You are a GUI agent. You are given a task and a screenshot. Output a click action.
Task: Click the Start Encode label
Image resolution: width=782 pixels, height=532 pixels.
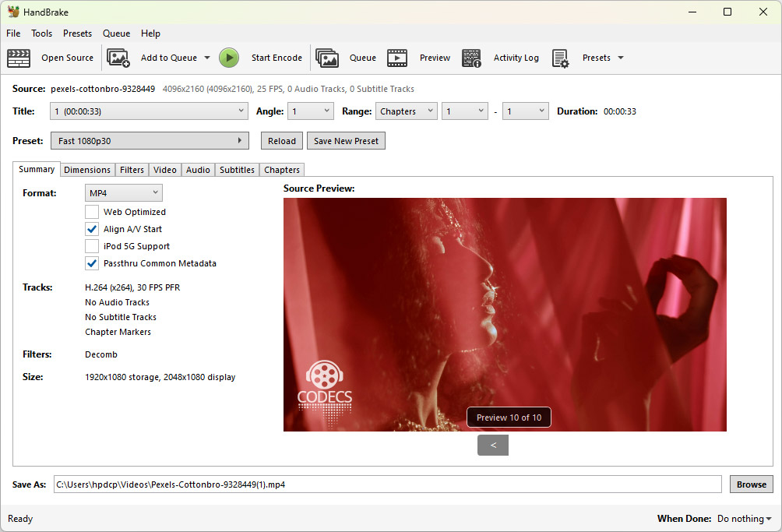click(277, 58)
